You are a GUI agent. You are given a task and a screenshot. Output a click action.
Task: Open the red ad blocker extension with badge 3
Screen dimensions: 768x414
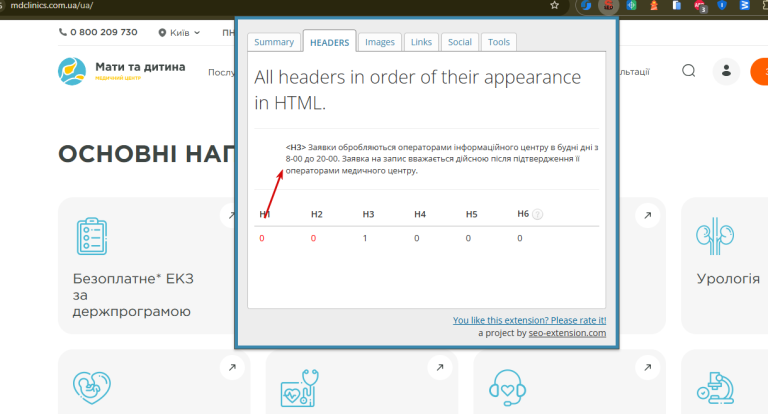[700, 6]
